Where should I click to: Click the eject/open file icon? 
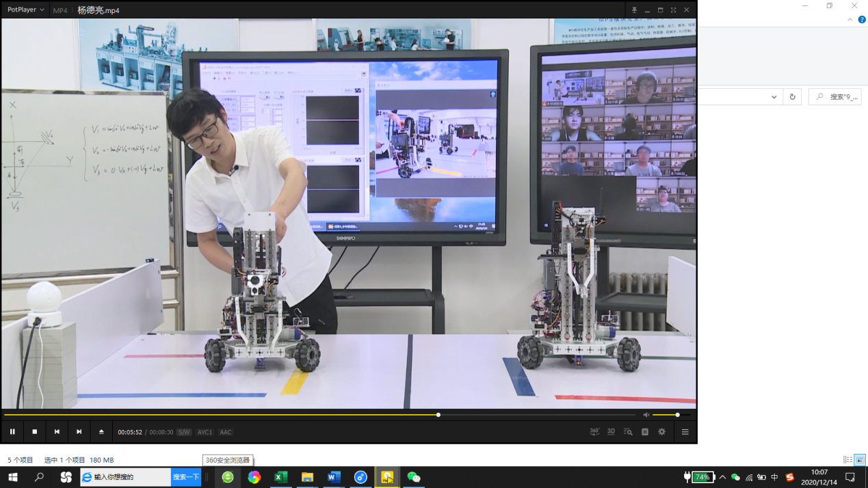(101, 432)
